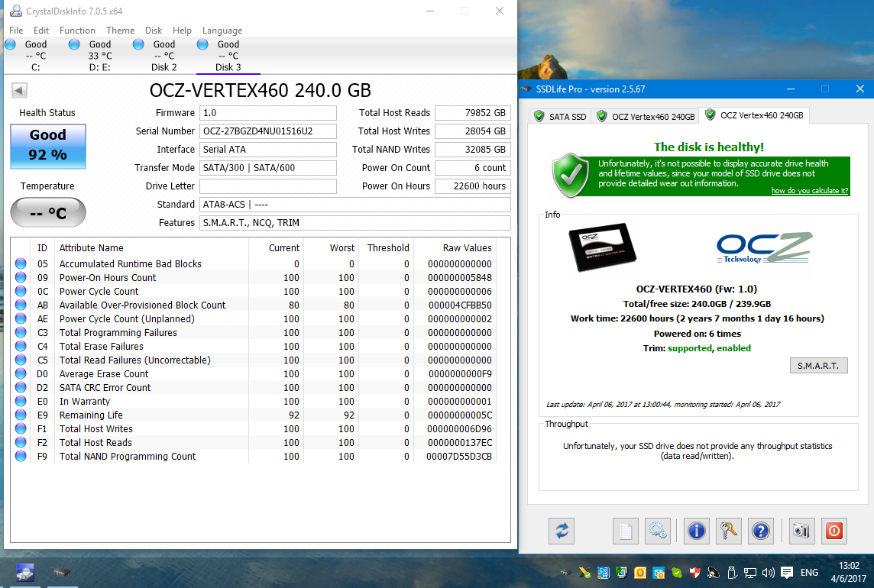Open the report document icon in SSDLife
The image size is (874, 588).
[x=625, y=531]
